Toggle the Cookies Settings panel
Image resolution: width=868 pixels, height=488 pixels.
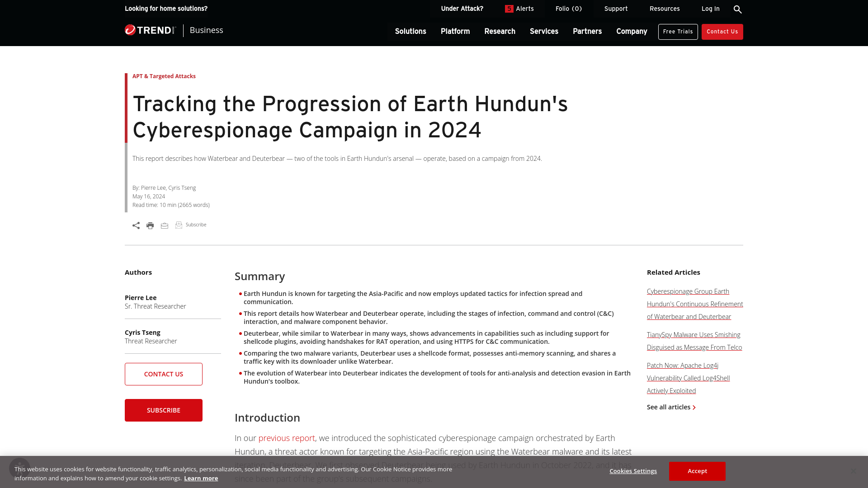[x=633, y=471]
